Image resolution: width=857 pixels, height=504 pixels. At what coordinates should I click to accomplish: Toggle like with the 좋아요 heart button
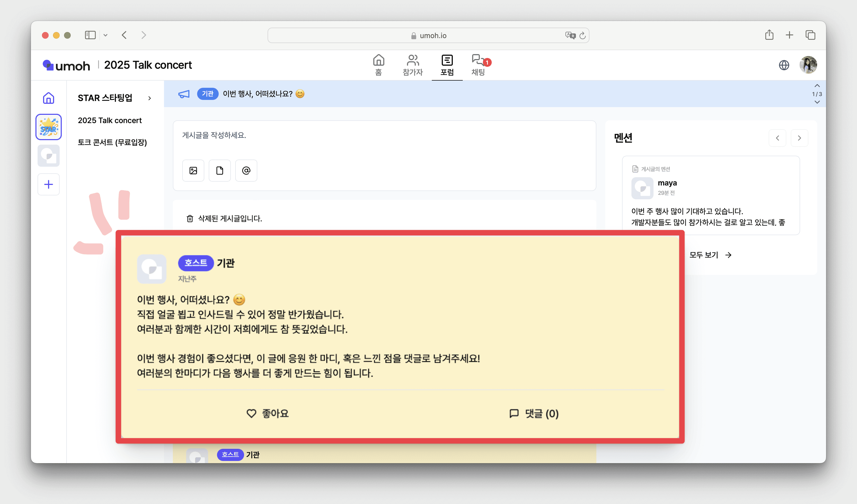267,413
